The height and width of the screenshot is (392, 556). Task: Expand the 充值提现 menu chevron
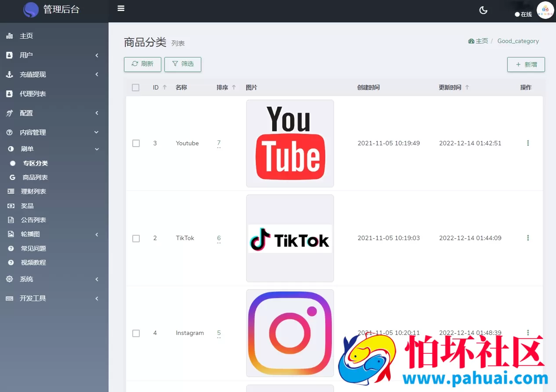click(x=97, y=75)
